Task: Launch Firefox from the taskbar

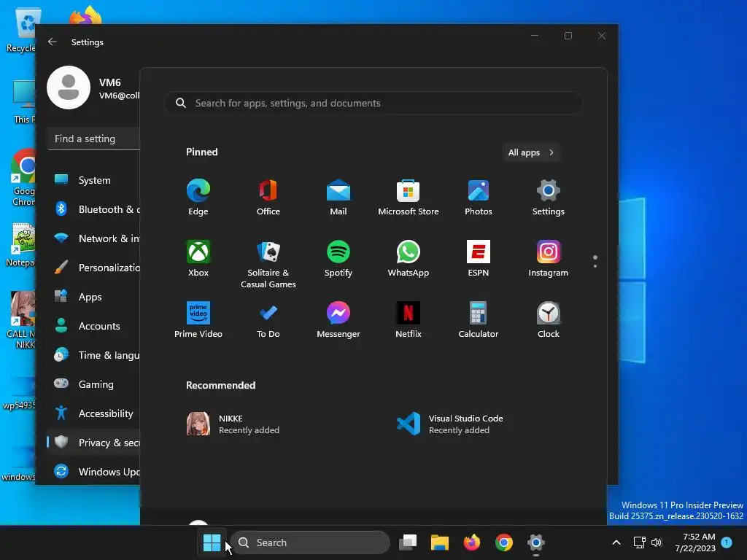Action: point(472,542)
